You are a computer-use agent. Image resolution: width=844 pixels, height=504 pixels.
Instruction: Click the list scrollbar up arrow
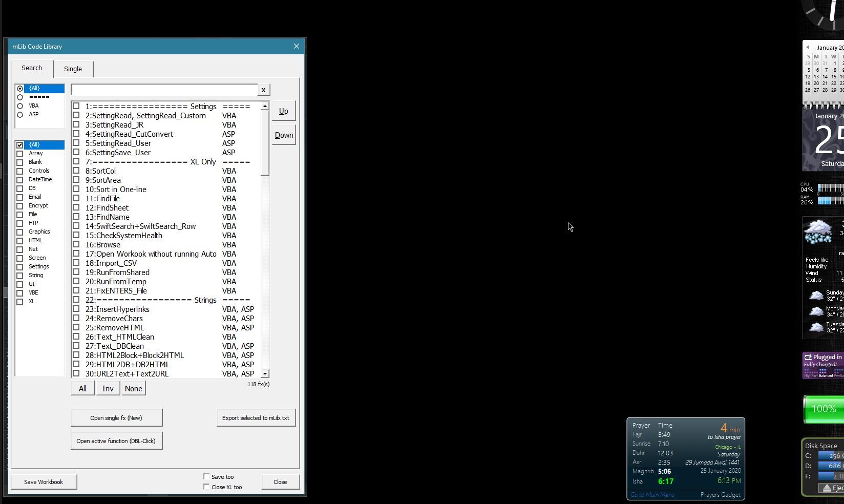pos(265,106)
